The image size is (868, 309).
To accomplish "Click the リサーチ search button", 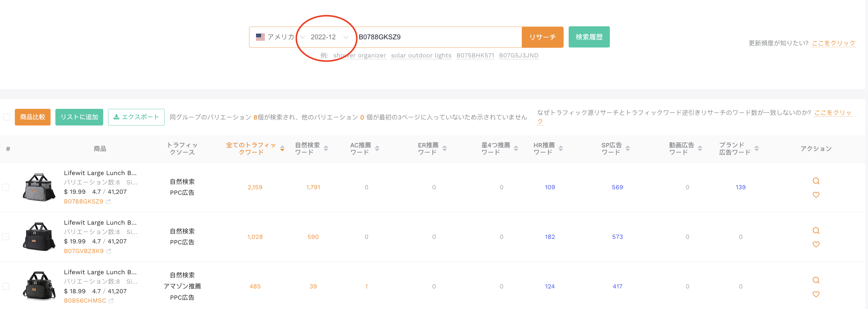I will (542, 37).
